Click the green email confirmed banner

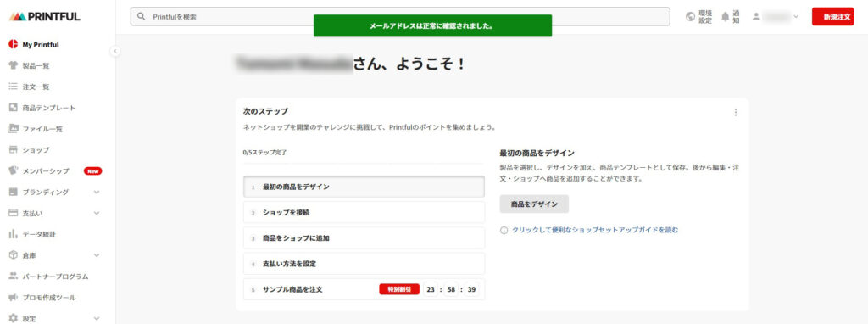(x=433, y=26)
